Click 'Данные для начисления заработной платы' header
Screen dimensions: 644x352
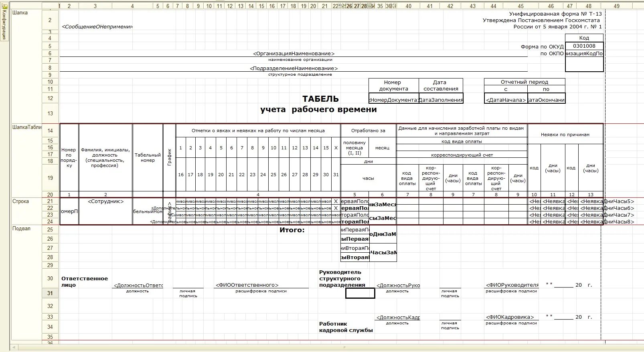pos(462,131)
